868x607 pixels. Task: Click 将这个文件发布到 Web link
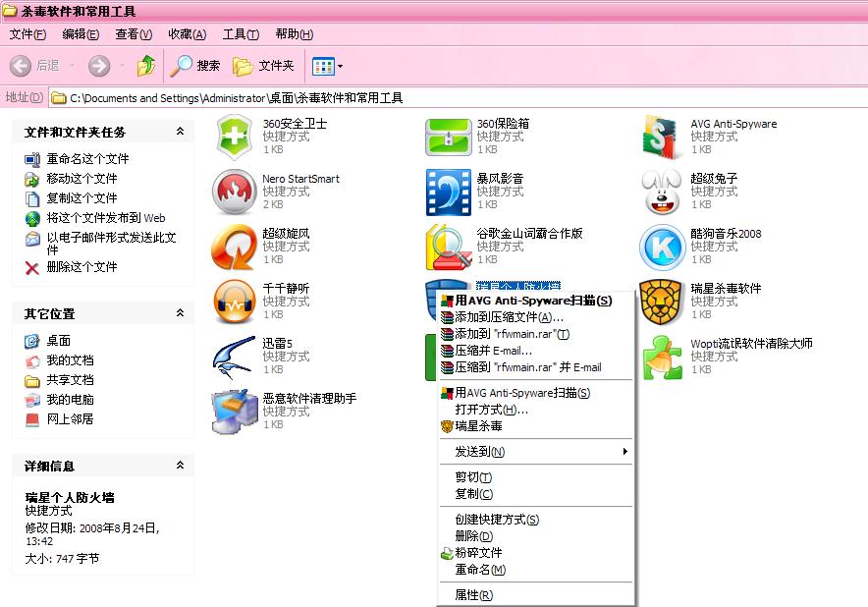point(106,218)
